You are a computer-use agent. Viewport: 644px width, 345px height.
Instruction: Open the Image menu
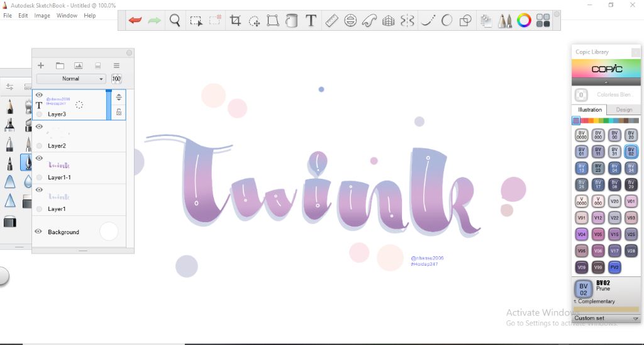point(42,16)
